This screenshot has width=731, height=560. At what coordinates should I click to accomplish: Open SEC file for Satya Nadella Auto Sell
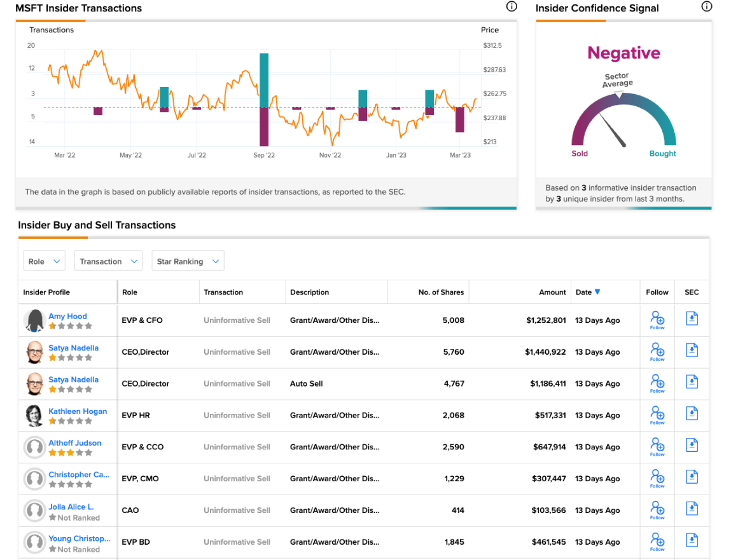[692, 382]
